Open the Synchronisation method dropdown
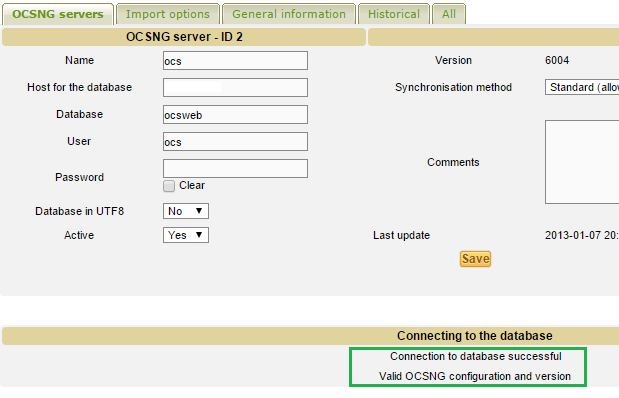The height and width of the screenshot is (398, 619). point(582,87)
